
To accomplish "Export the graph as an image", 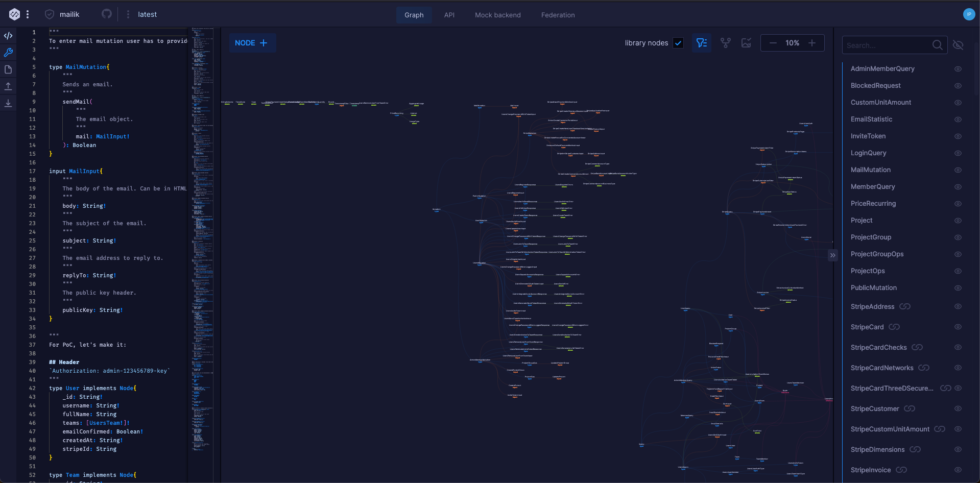I will [x=746, y=43].
